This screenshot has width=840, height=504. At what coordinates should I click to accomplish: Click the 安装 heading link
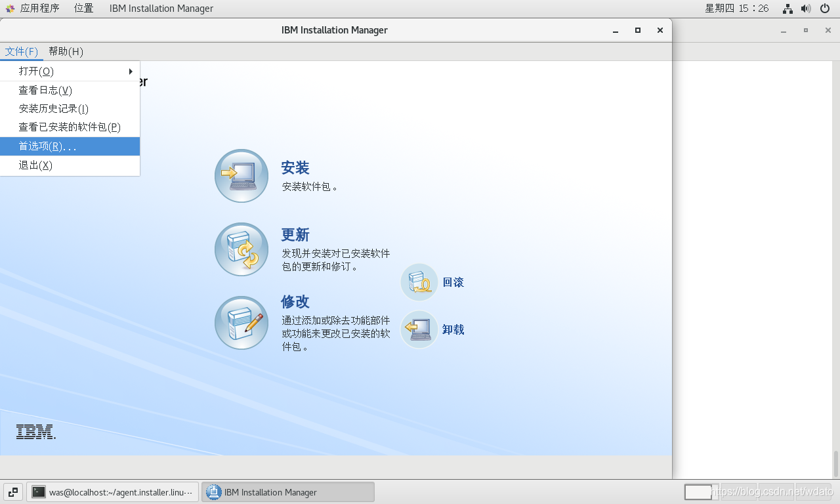[295, 168]
